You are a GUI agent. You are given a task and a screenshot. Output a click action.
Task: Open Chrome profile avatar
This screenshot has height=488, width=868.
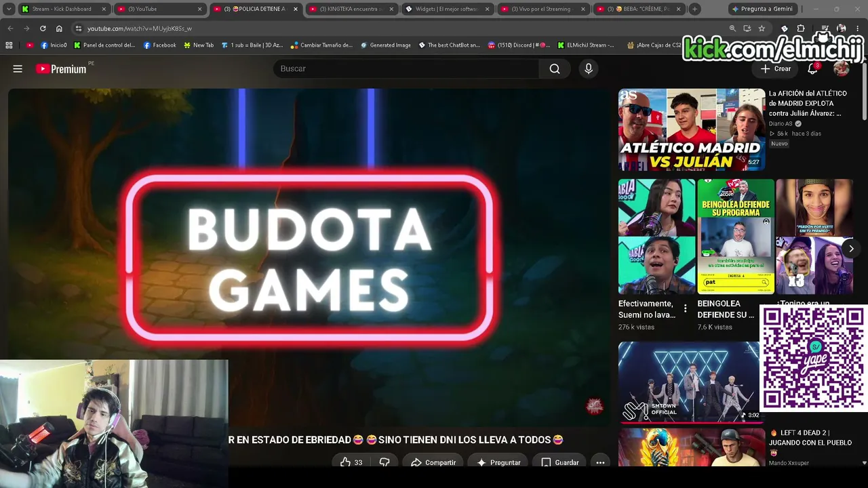[841, 28]
